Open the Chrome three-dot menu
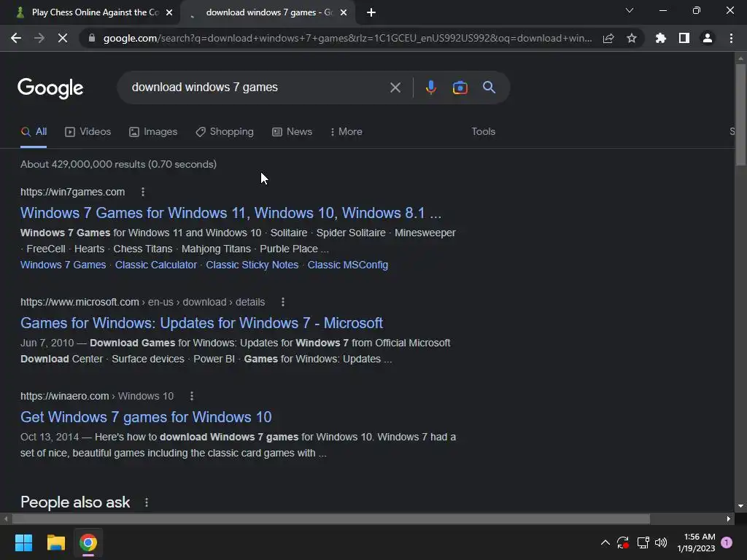The image size is (747, 560). click(731, 38)
